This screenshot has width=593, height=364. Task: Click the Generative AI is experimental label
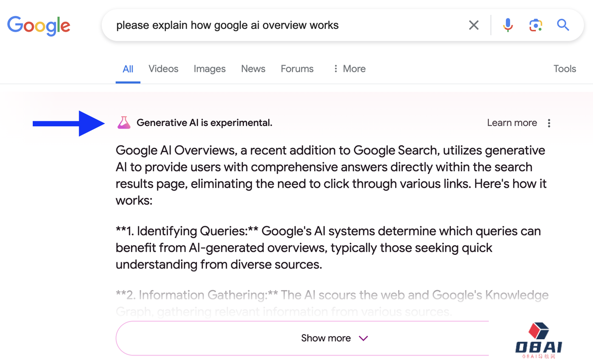204,123
